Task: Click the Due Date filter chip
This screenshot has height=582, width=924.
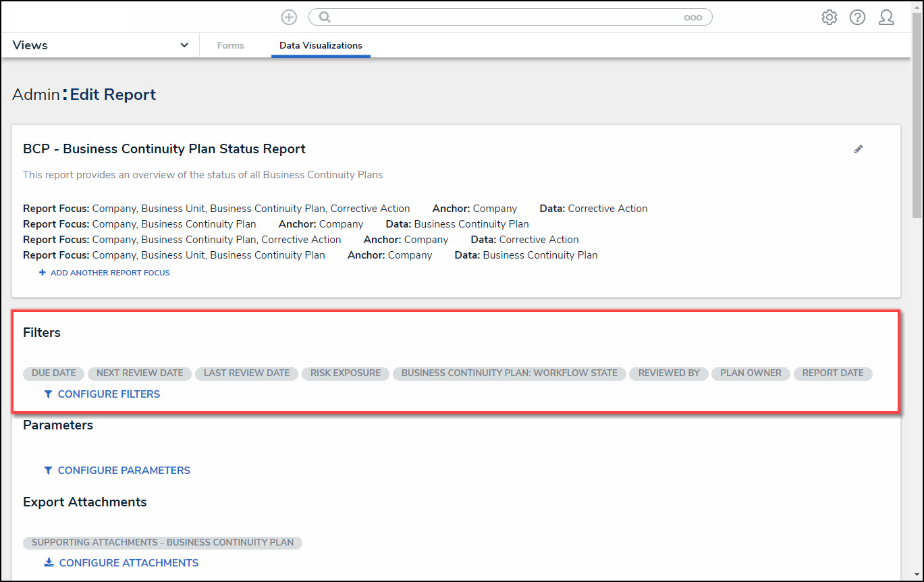Action: (x=54, y=373)
